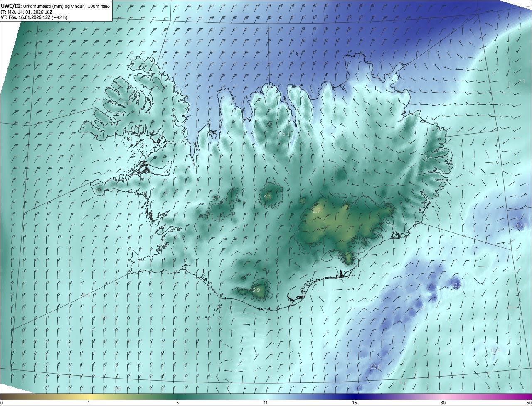Click the 'VT: Fös. 16.01.2026 12Z (+42 h)' line
Viewport: 532px width, 406px height.
tap(34, 17)
